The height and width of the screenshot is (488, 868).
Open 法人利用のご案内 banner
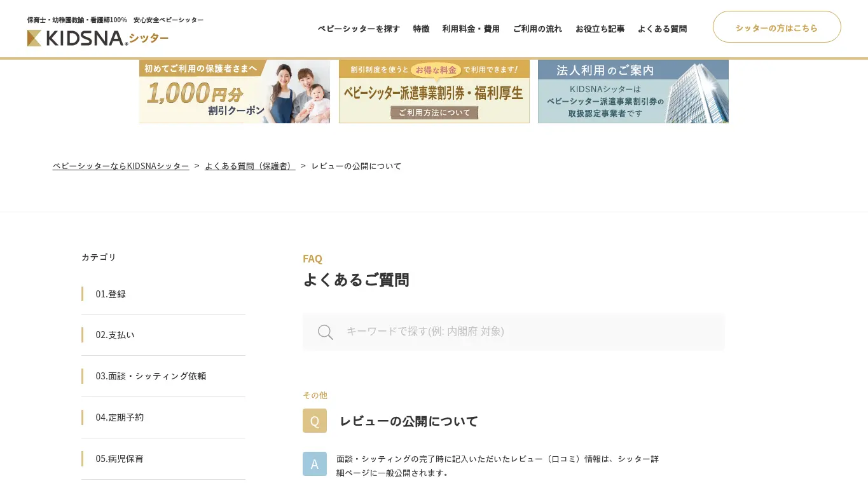tap(633, 91)
